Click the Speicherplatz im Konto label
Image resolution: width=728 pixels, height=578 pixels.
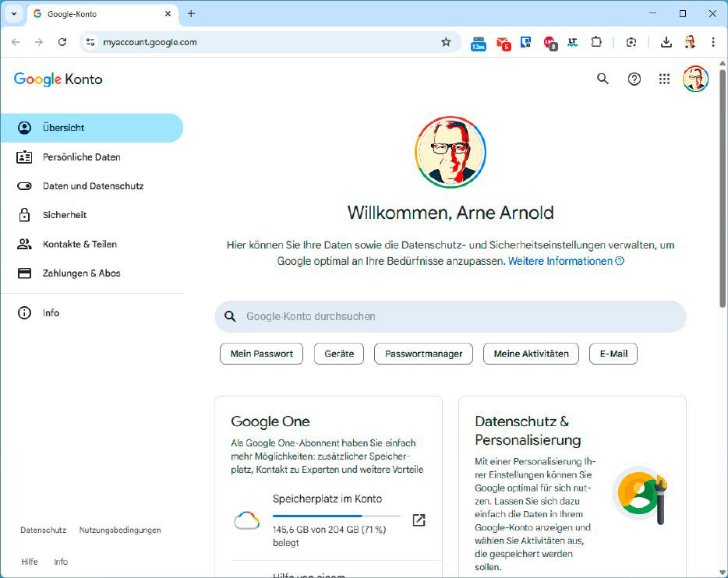point(327,499)
